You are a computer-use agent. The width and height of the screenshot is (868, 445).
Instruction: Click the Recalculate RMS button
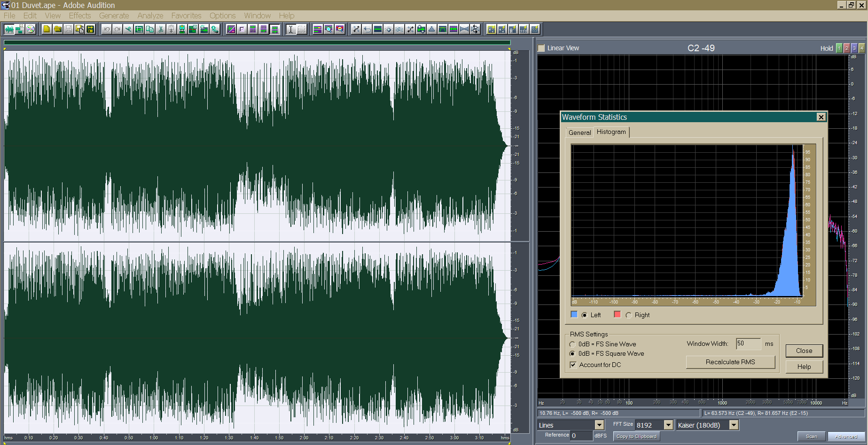click(730, 362)
